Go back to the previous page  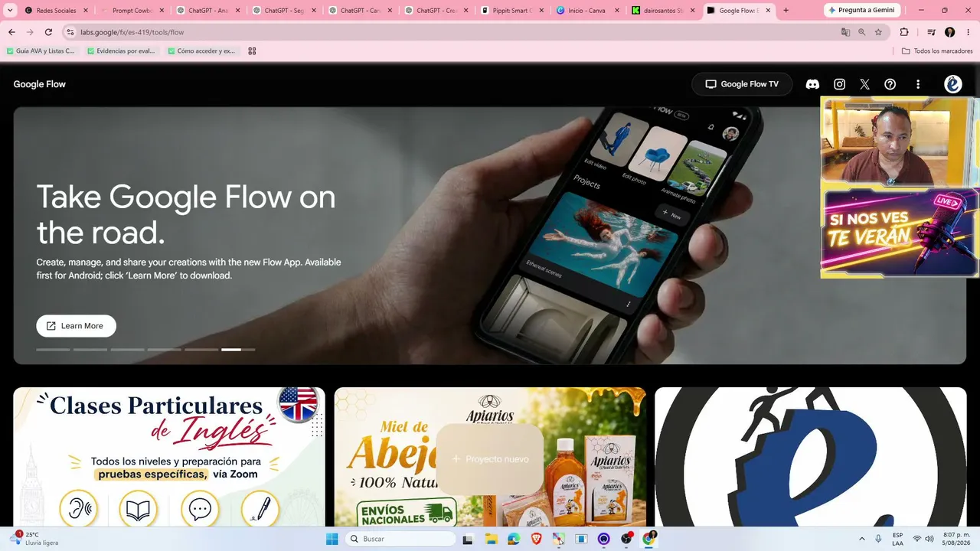click(11, 32)
